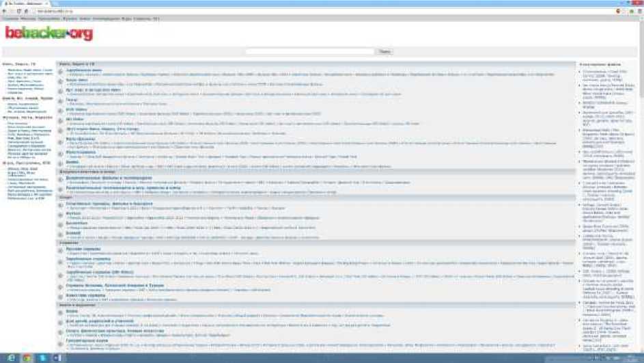
Task: Open the Гуманитарные науки forum link
Action: point(87,341)
